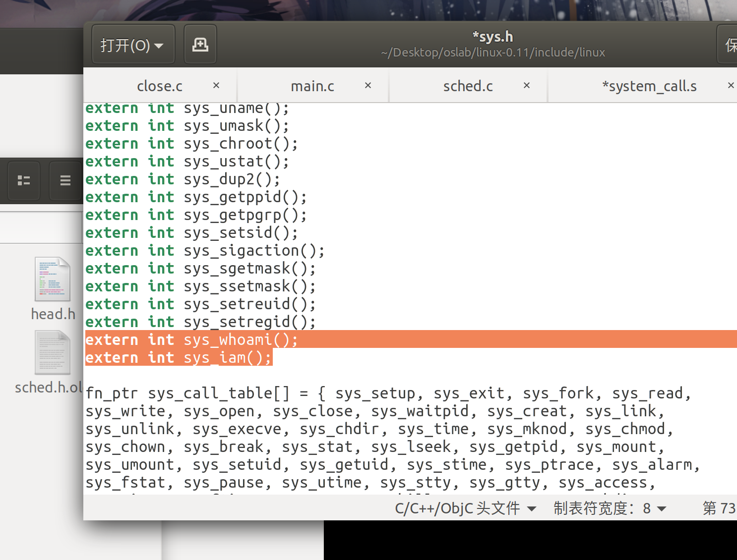This screenshot has width=737, height=560.
Task: Open the file manager hamburger menu
Action: [x=65, y=180]
